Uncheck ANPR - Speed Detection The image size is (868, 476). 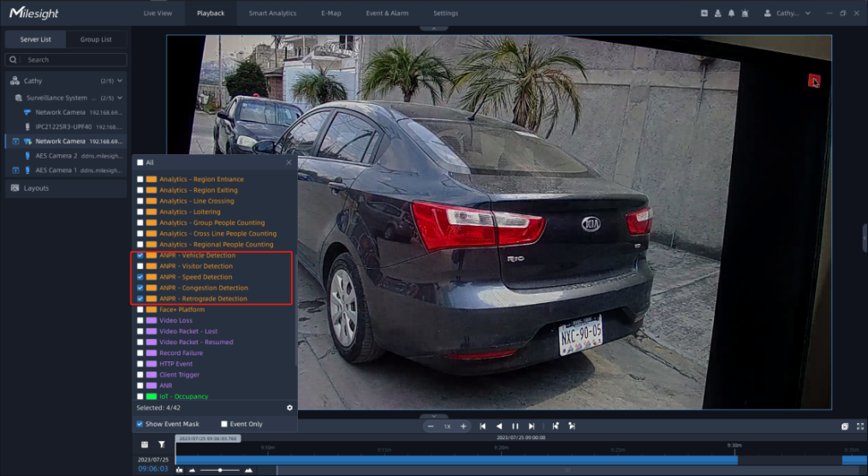coord(140,277)
